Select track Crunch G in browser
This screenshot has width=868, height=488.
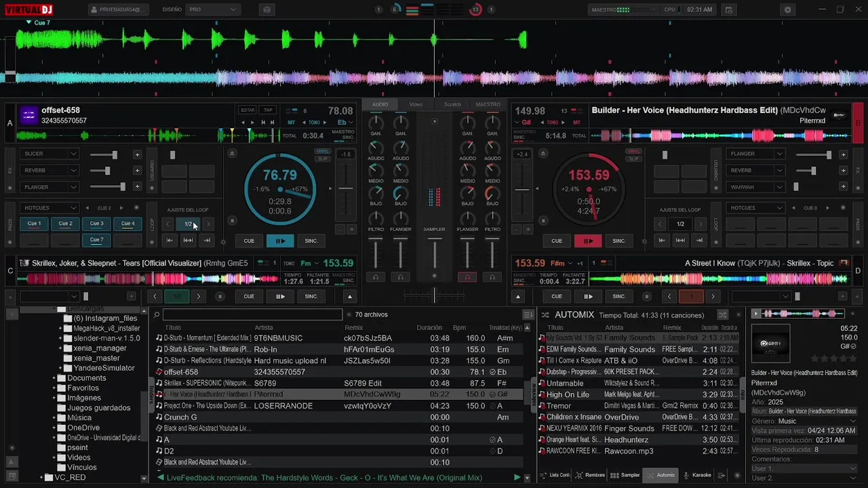340,417
